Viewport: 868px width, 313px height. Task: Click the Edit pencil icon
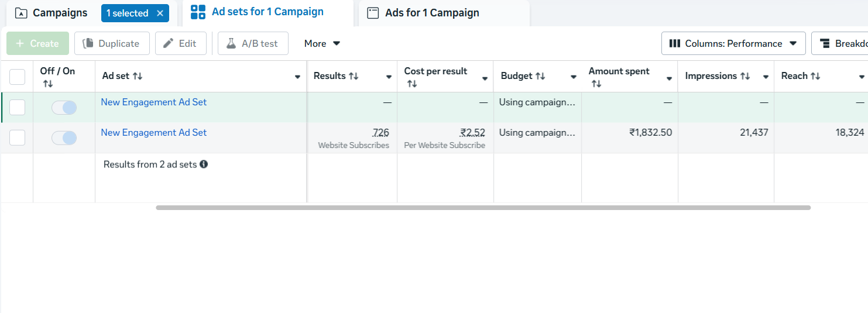pyautogui.click(x=168, y=43)
